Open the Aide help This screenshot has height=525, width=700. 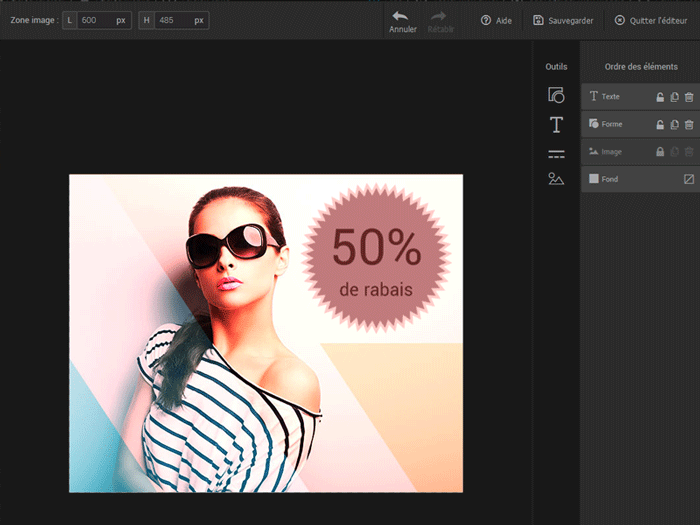coord(496,20)
